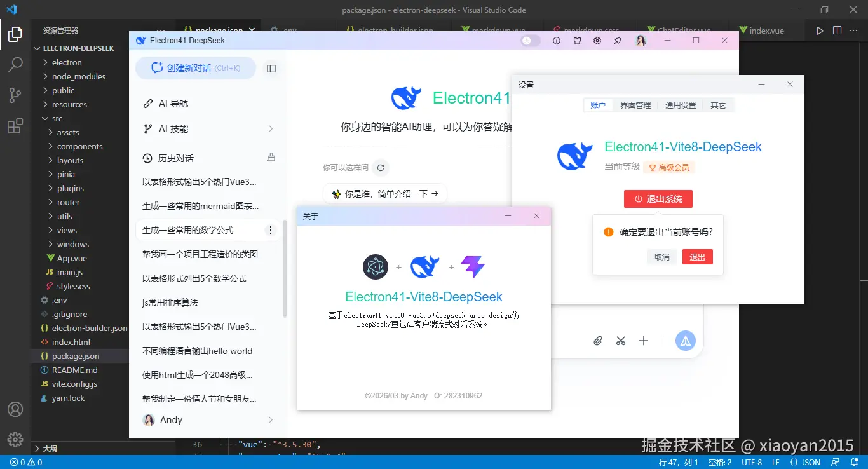Take a screenshot with the scissors icon
The image size is (868, 469).
tap(620, 341)
